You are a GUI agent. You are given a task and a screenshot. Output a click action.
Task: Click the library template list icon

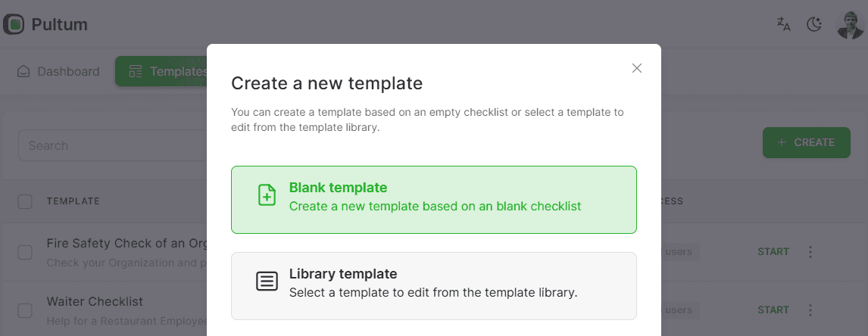(x=267, y=282)
